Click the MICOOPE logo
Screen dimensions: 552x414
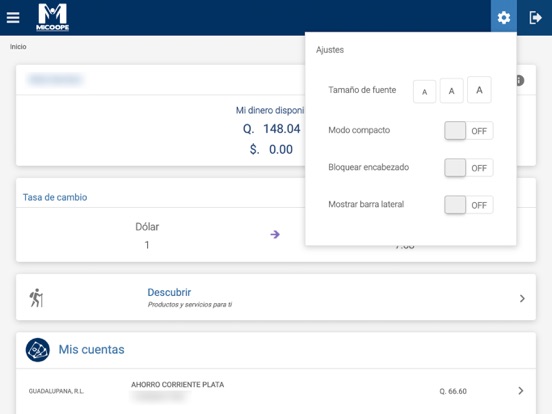click(x=52, y=17)
